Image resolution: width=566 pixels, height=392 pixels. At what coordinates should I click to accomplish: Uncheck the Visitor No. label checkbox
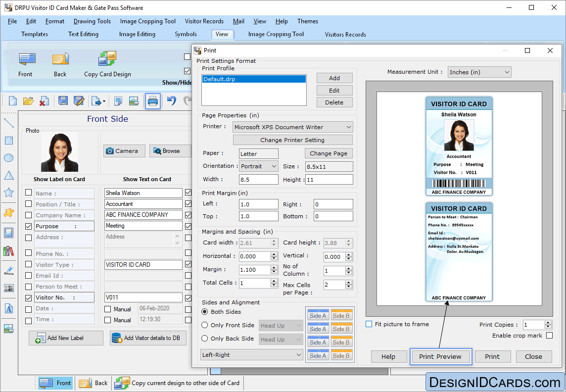click(x=29, y=298)
